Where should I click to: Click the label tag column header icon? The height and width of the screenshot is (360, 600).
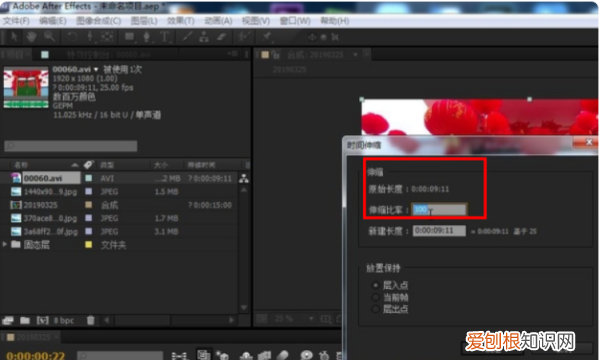(88, 165)
